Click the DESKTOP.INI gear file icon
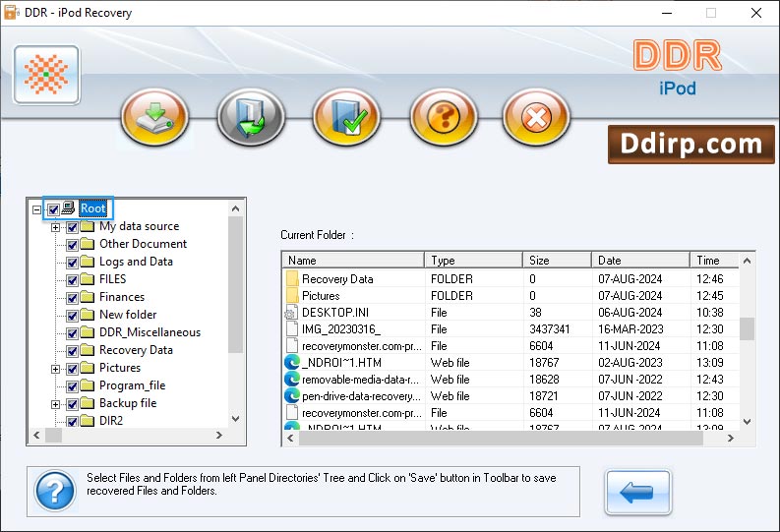The width and height of the screenshot is (780, 532). pyautogui.click(x=291, y=314)
